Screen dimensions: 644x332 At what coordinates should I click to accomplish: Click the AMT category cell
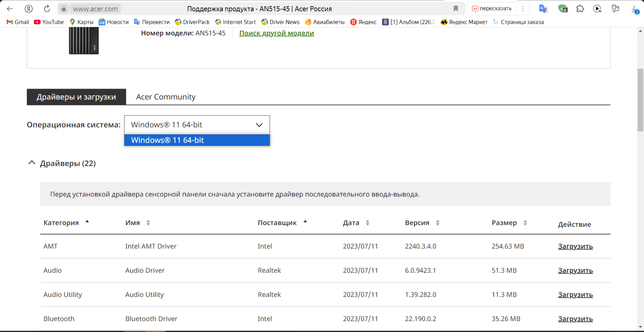pos(50,246)
